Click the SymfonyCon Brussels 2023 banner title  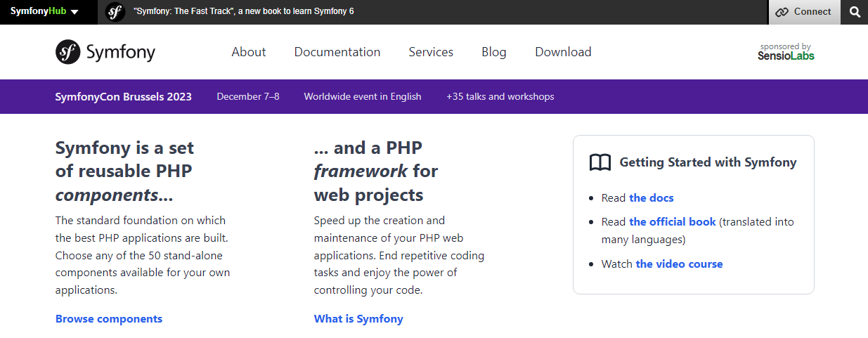[x=124, y=97]
